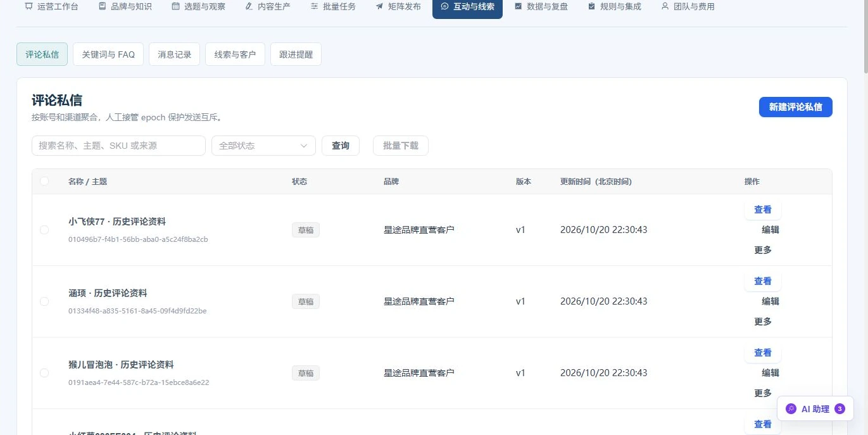The height and width of the screenshot is (435, 868).
Task: Click the ID 0191aea4-7e44-587c-b72a-15ebce8a6e22
Action: (139, 382)
